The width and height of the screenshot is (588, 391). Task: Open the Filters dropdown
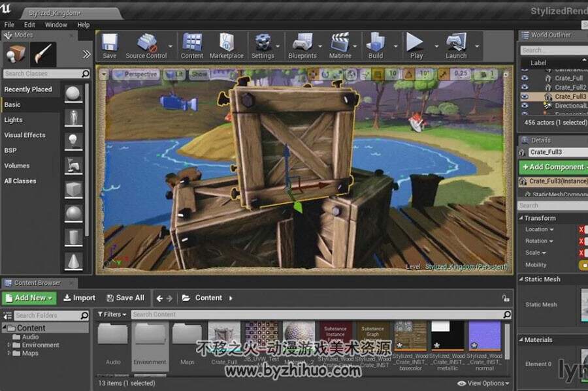pos(112,314)
